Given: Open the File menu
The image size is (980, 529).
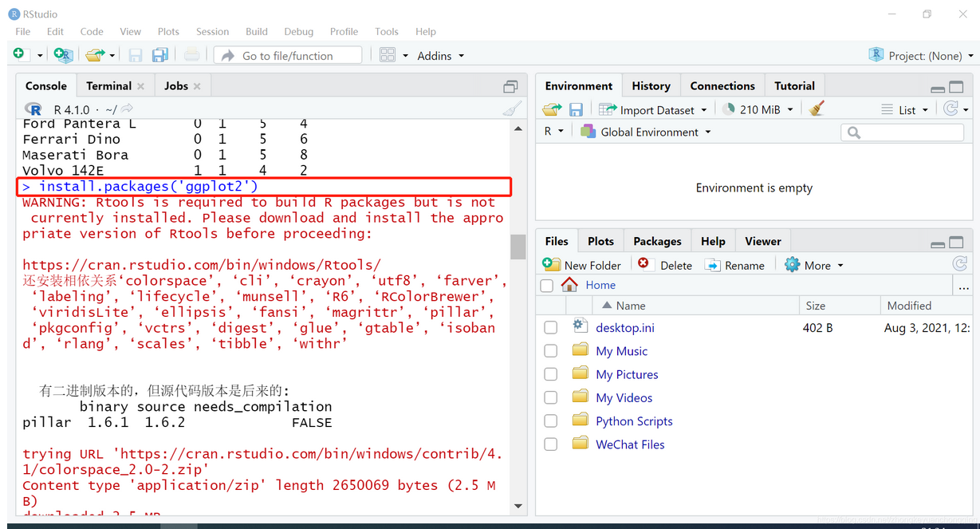Looking at the screenshot, I should pos(22,31).
